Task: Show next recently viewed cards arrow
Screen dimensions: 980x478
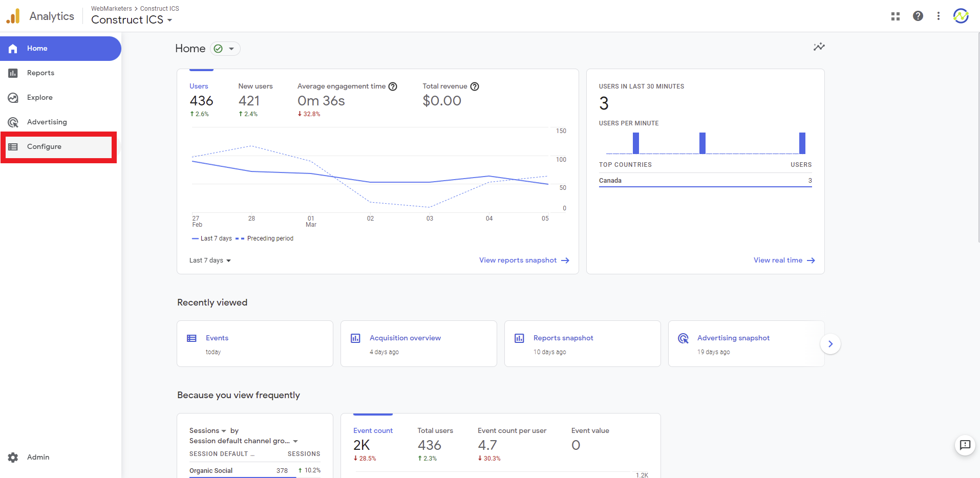Action: click(830, 344)
